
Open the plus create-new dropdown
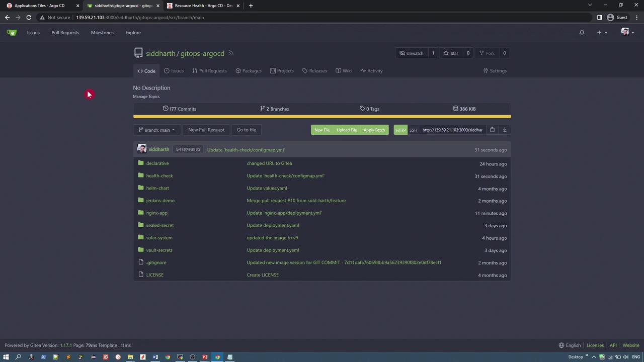(602, 33)
